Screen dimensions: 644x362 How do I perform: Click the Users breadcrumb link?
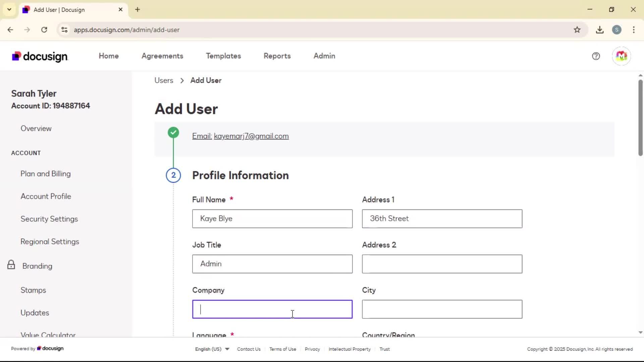click(164, 80)
